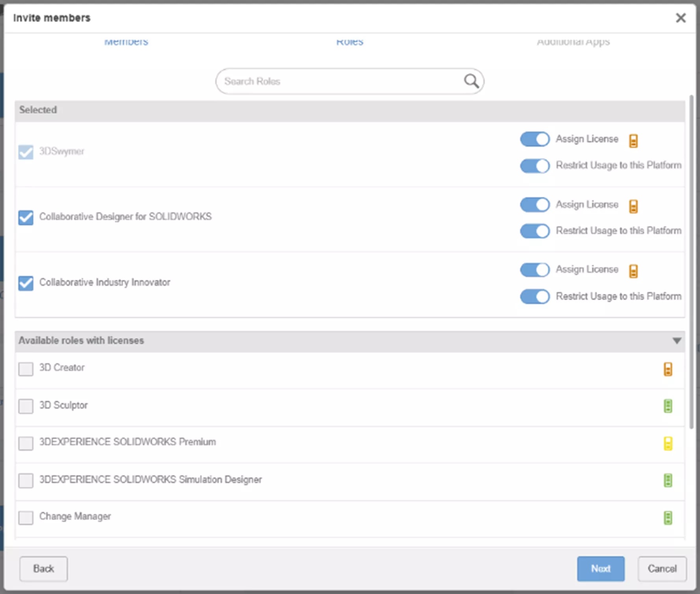Check the 3D Creator role checkbox
Screen dimensions: 700x594
(26, 369)
